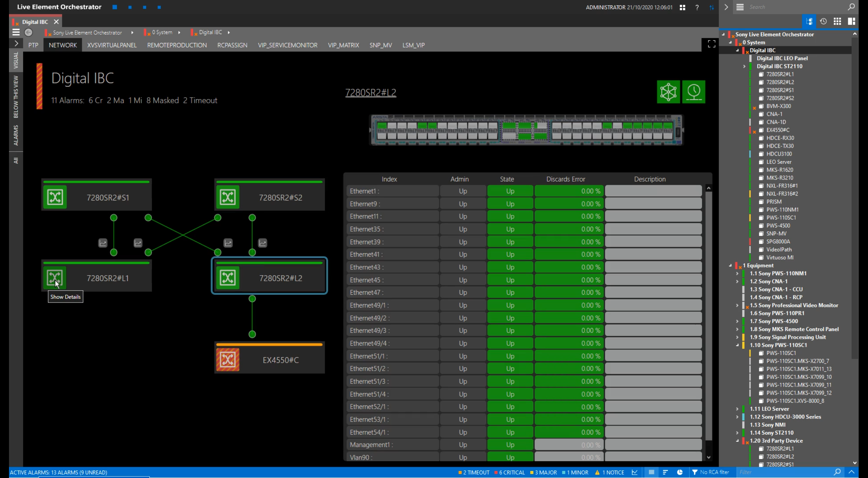The image size is (868, 478).
Task: Collapse the 0 System tree node
Action: coord(730,42)
